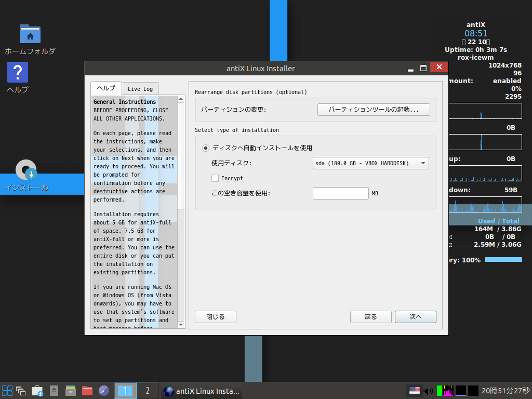Click the Uptime readout in the conky panel
This screenshot has width=532, height=399.
click(x=476, y=49)
